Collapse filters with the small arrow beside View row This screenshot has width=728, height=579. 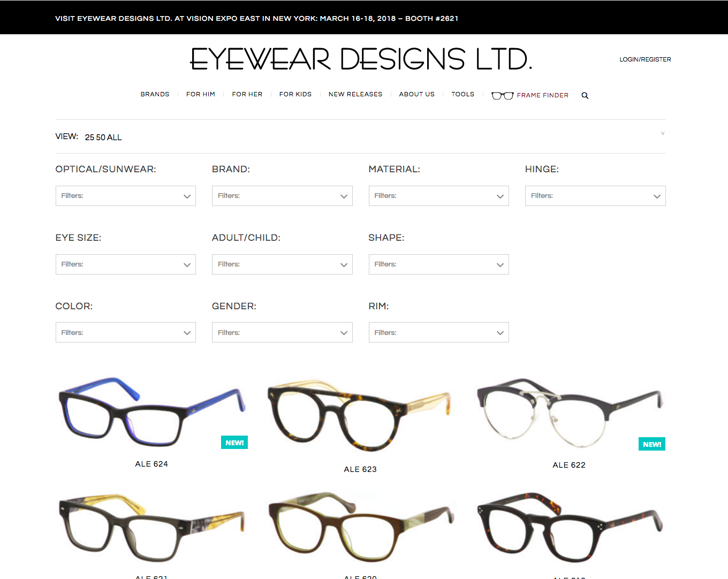[663, 133]
